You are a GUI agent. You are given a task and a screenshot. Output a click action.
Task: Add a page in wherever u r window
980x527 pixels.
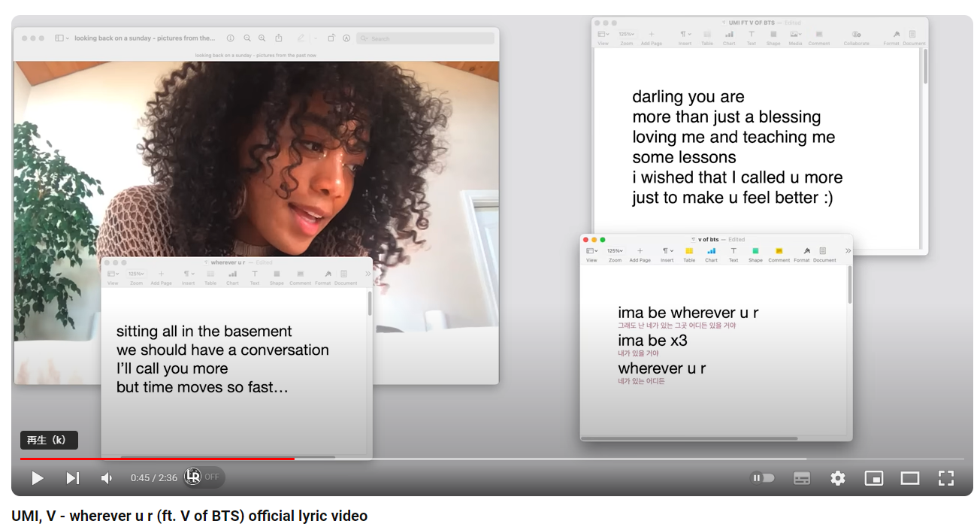(161, 277)
